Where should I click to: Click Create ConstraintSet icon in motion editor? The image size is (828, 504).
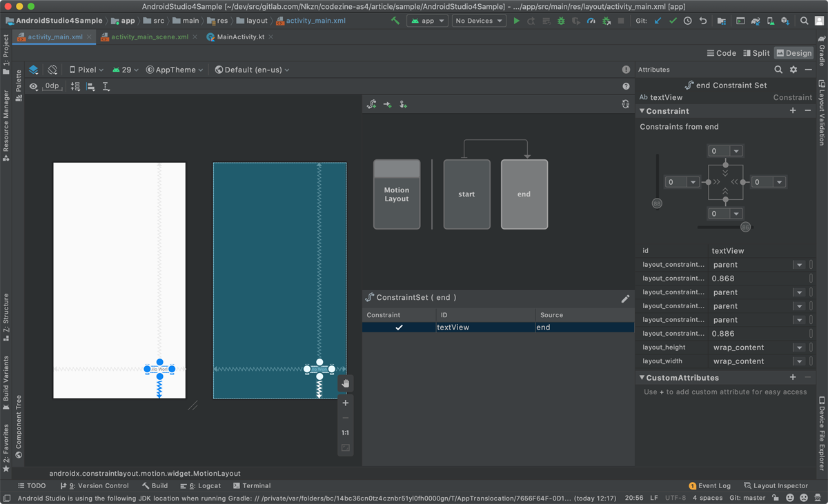(x=372, y=104)
